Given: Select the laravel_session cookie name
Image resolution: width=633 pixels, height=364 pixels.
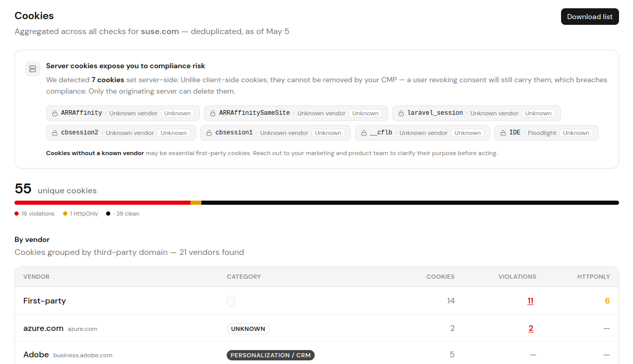Looking at the screenshot, I should (x=435, y=113).
